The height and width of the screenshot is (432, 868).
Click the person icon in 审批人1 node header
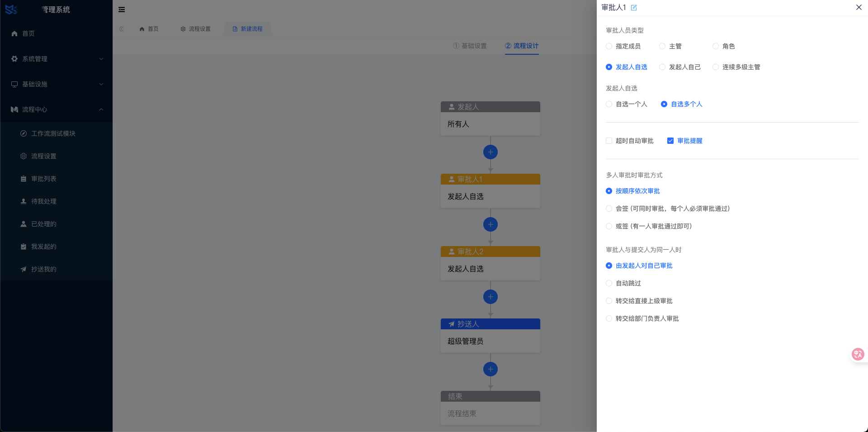tap(452, 179)
